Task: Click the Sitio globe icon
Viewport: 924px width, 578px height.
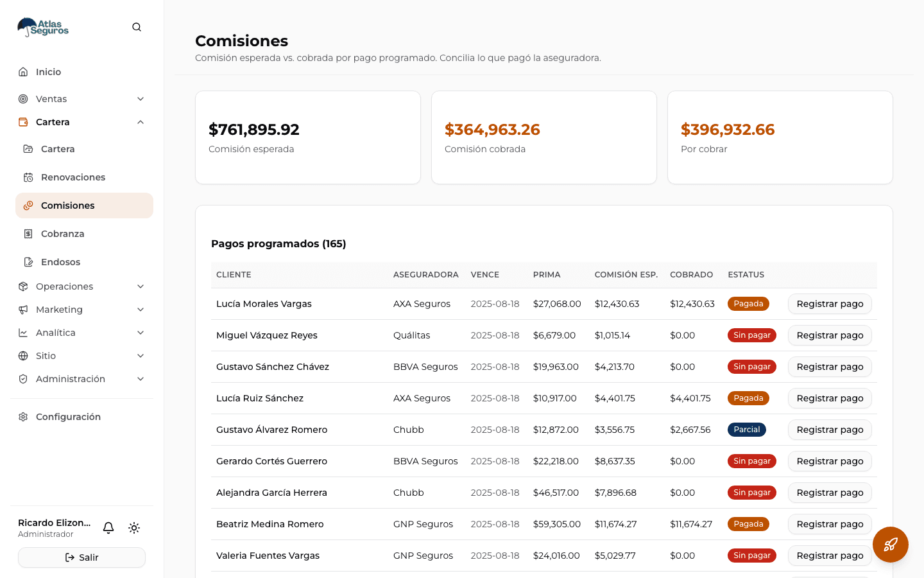Action: (23, 356)
